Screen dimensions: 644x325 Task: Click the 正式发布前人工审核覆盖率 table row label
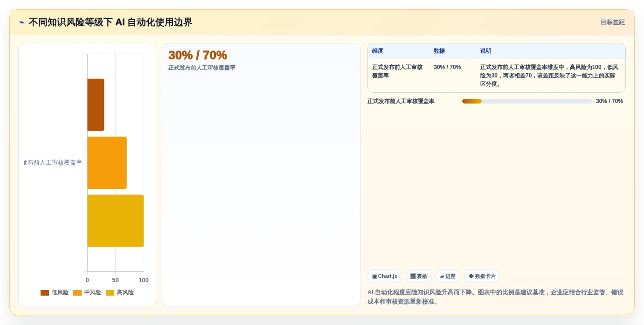click(397, 71)
